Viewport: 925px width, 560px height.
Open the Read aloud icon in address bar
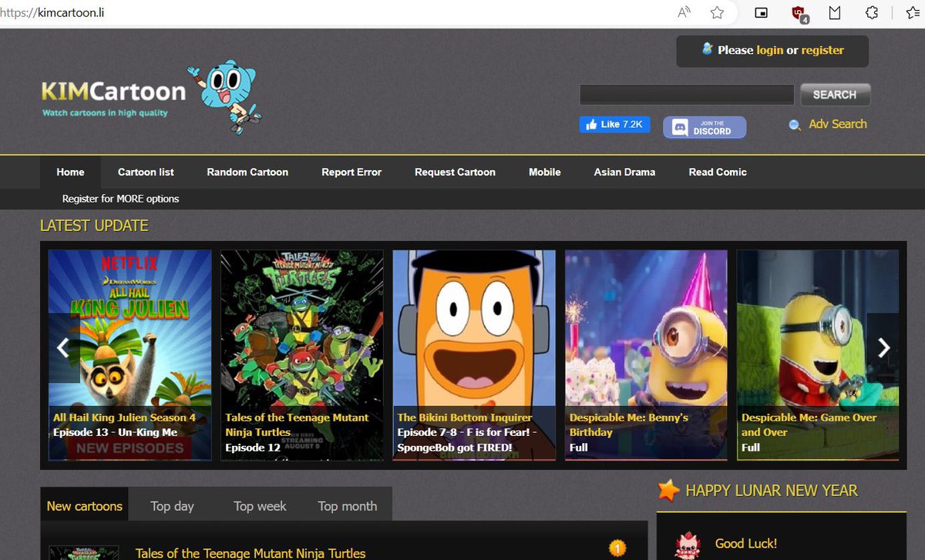(x=684, y=12)
